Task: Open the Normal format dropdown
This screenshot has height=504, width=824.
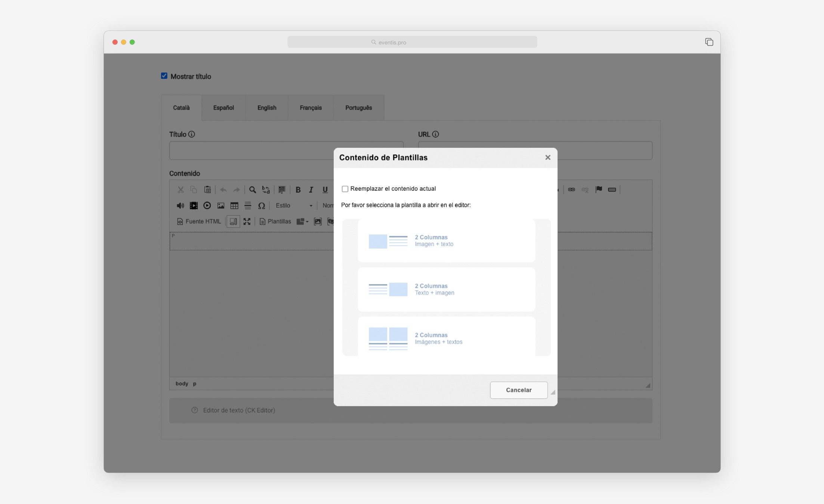Action: coord(327,206)
